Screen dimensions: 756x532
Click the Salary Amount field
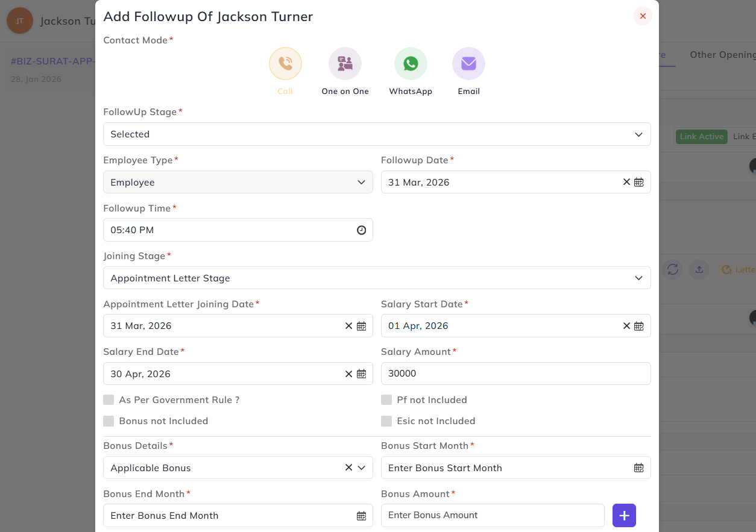(516, 374)
